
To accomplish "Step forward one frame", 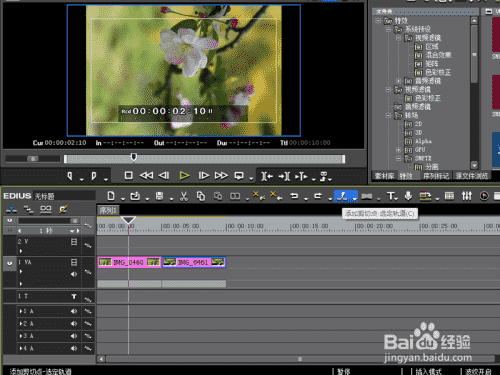I will point(204,175).
